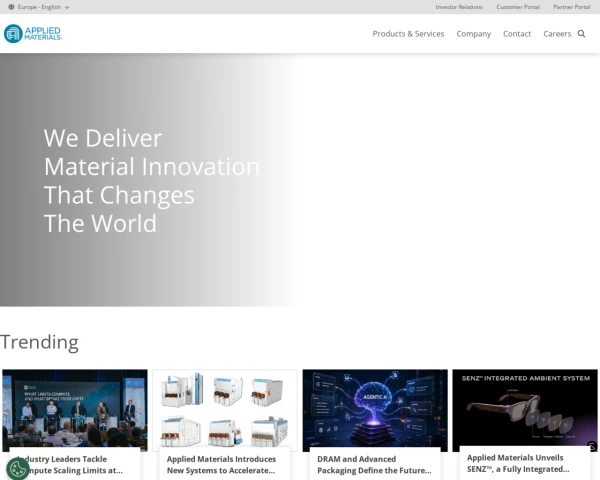Open the search magnifier icon
600x480 pixels.
581,34
